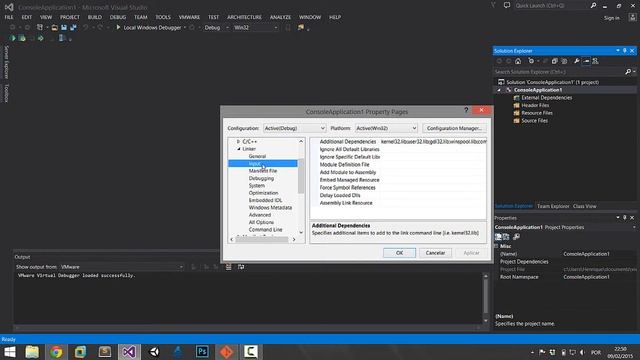Open the DEBUG menu

point(118,17)
